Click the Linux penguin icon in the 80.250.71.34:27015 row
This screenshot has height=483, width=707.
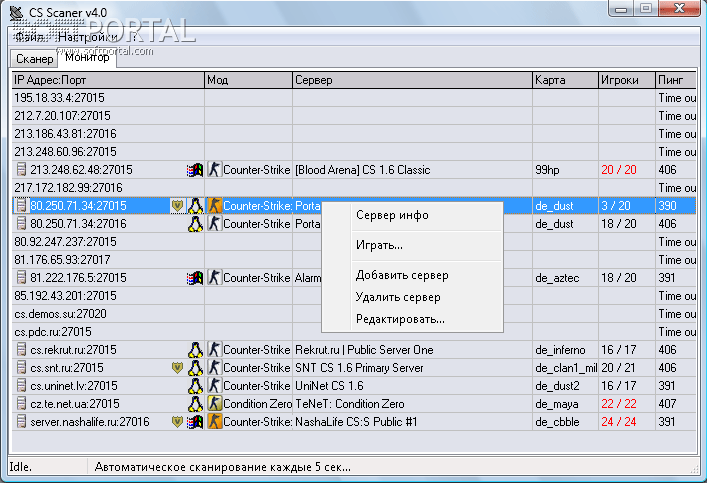point(195,206)
